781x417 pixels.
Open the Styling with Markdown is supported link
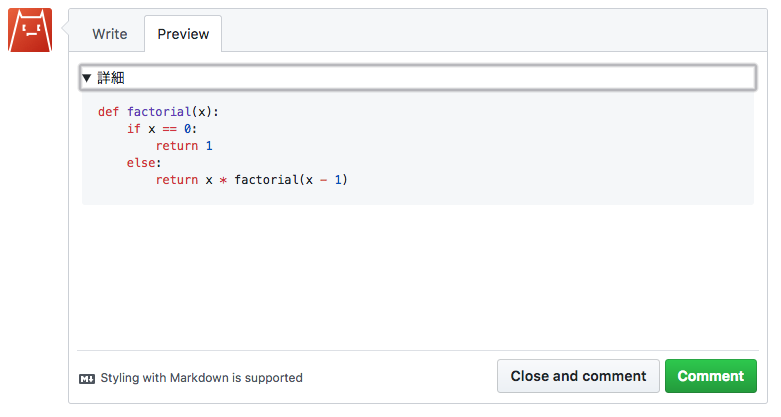coord(201,378)
